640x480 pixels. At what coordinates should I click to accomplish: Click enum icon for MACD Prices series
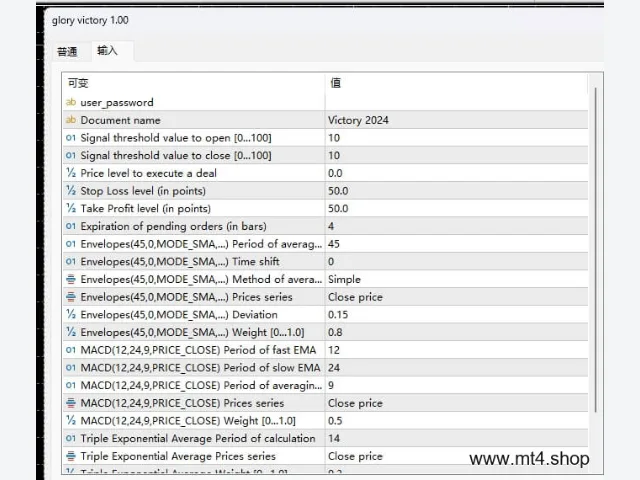coord(71,403)
